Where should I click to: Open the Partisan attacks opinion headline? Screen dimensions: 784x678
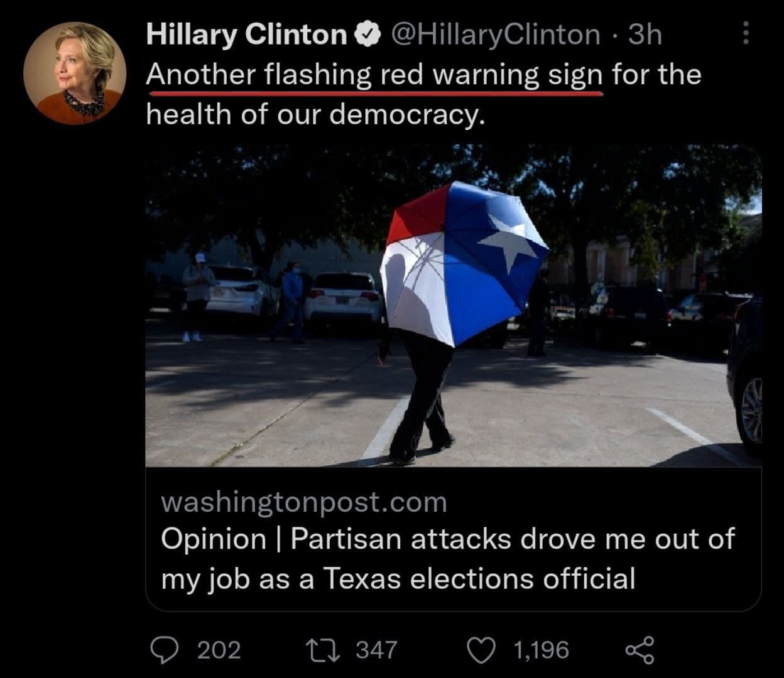click(448, 559)
